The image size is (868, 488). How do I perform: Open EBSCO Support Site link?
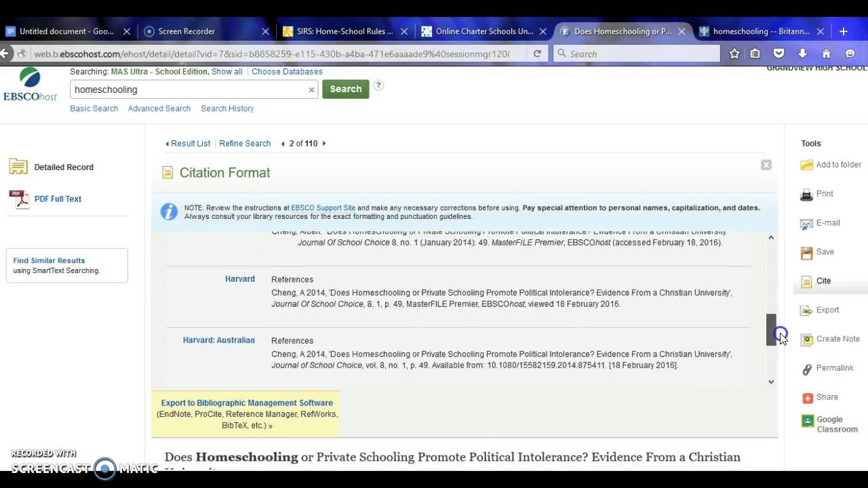tap(323, 208)
